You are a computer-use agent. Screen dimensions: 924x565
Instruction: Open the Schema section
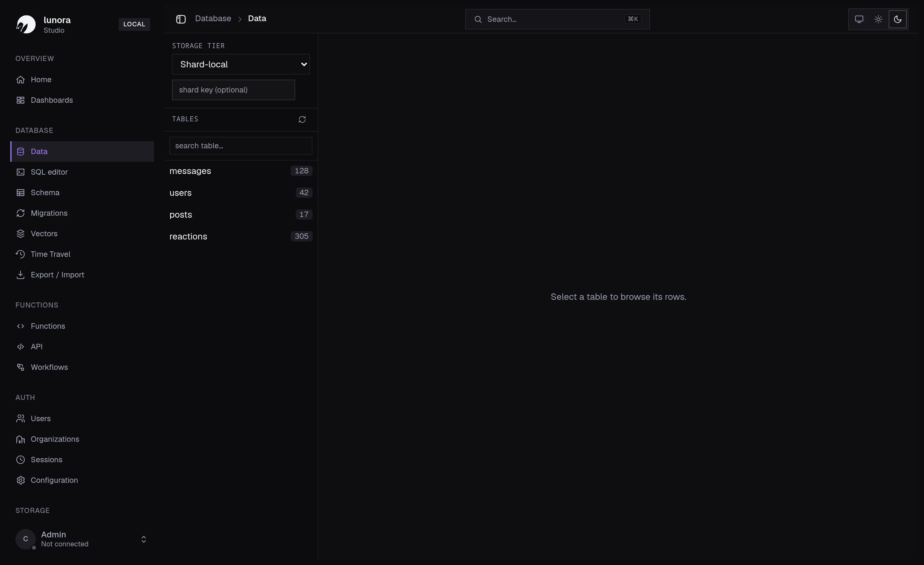tap(82, 193)
